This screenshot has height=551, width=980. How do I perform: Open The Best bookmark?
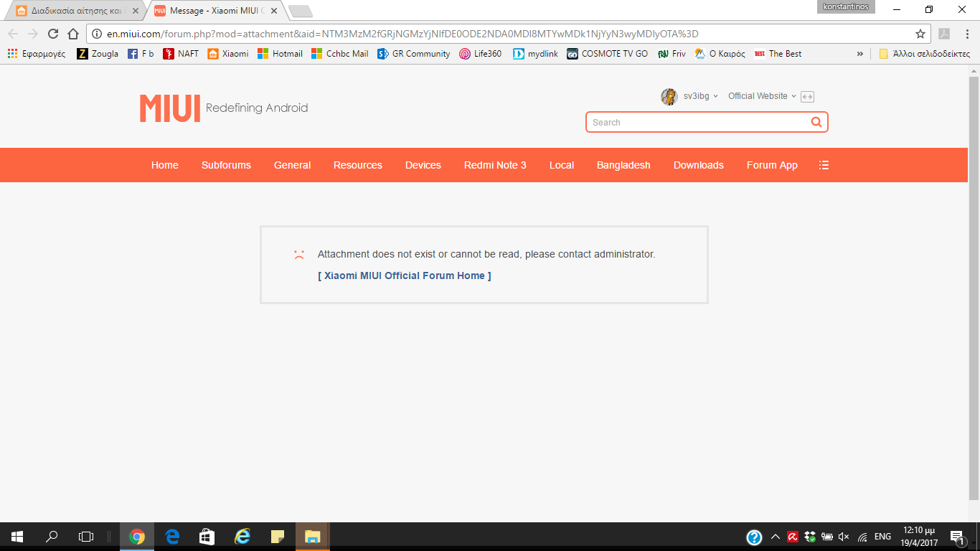coord(778,54)
